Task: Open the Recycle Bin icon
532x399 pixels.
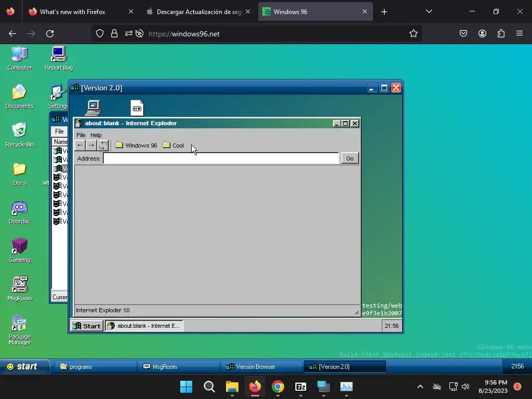Action: click(x=20, y=135)
